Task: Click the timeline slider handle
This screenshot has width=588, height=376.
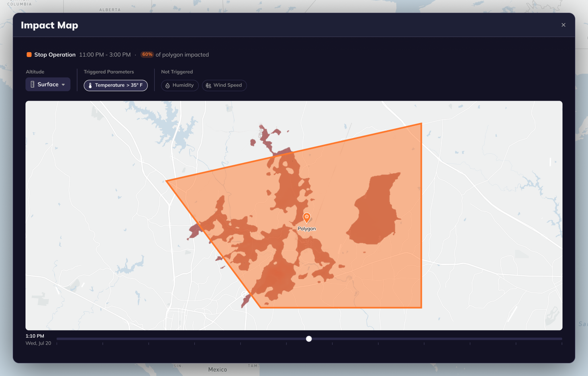Action: coord(309,339)
